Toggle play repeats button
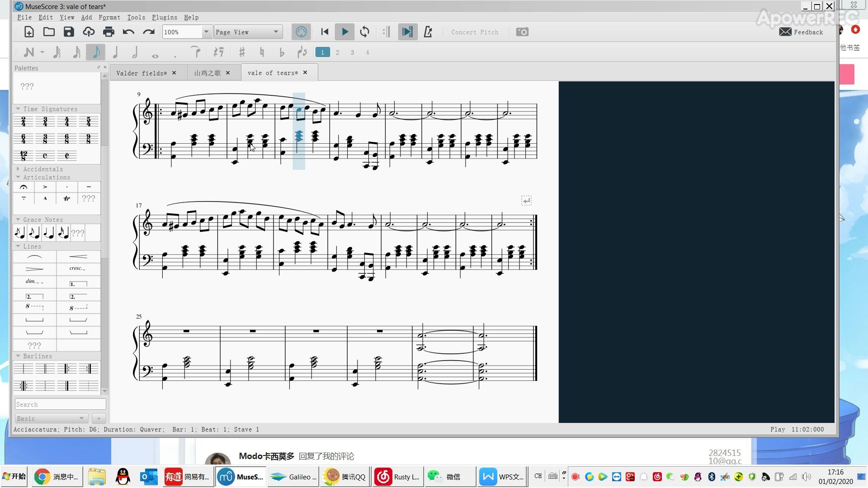The width and height of the screenshot is (868, 488). pos(387,32)
